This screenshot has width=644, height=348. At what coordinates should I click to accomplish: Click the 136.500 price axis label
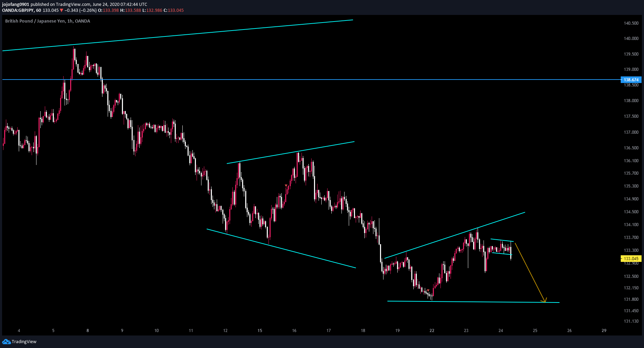[631, 148]
